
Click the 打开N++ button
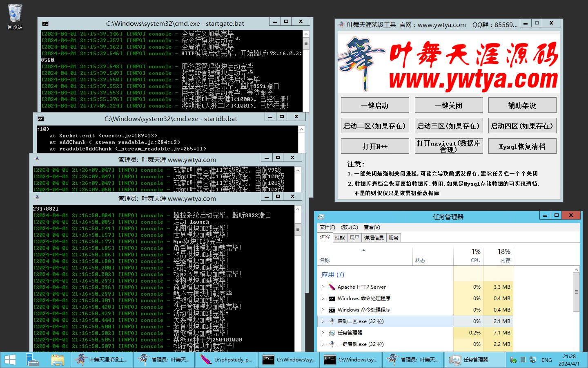click(375, 146)
